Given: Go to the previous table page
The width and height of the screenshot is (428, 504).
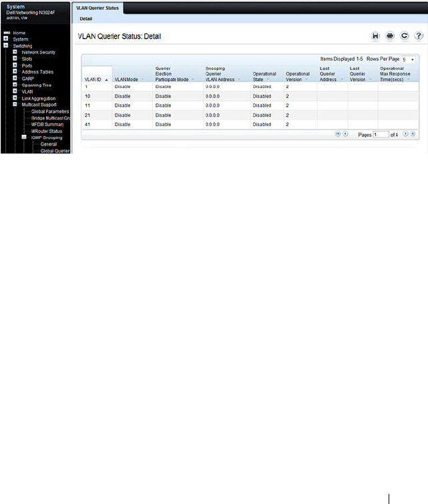Looking at the screenshot, I should click(x=345, y=134).
